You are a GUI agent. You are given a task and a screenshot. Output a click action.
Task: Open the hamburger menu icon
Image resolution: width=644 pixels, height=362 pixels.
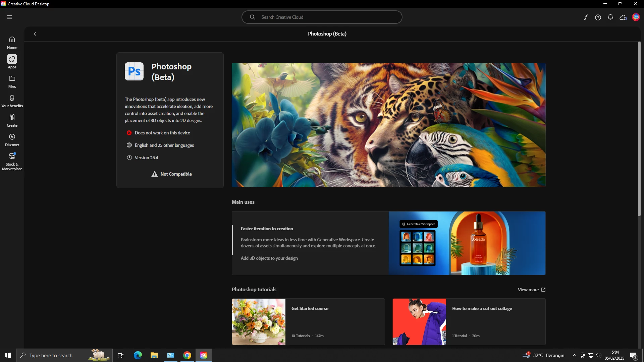point(9,17)
